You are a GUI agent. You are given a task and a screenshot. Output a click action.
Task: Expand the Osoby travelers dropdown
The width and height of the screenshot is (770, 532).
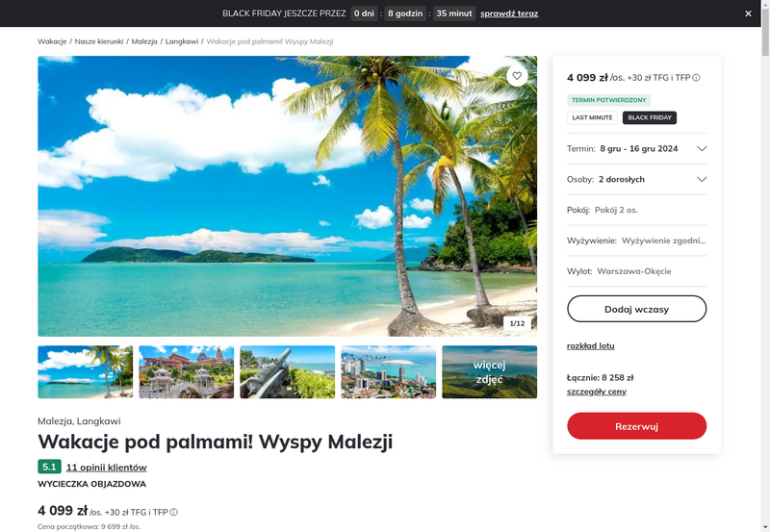click(x=636, y=179)
